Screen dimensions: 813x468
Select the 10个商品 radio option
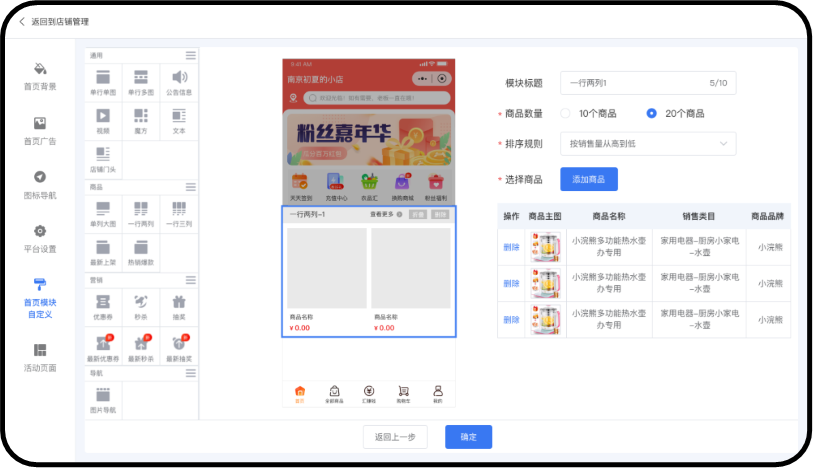566,113
